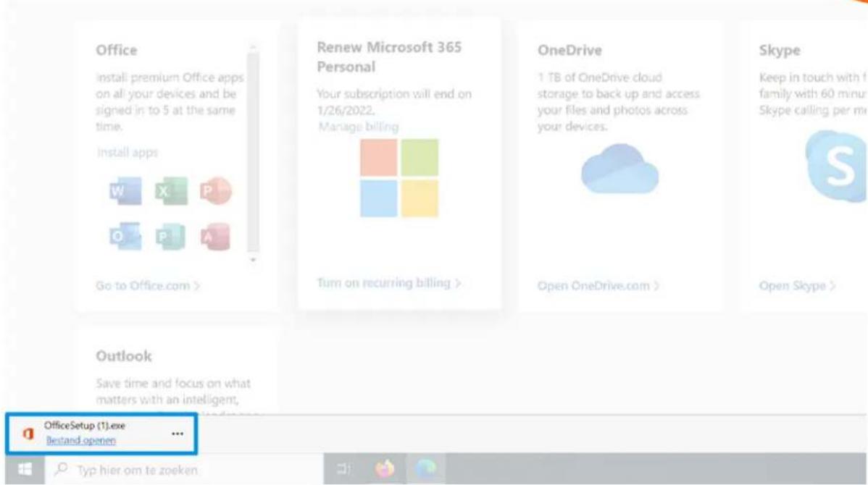
Task: Click the Microsoft four-square logo
Action: click(399, 178)
